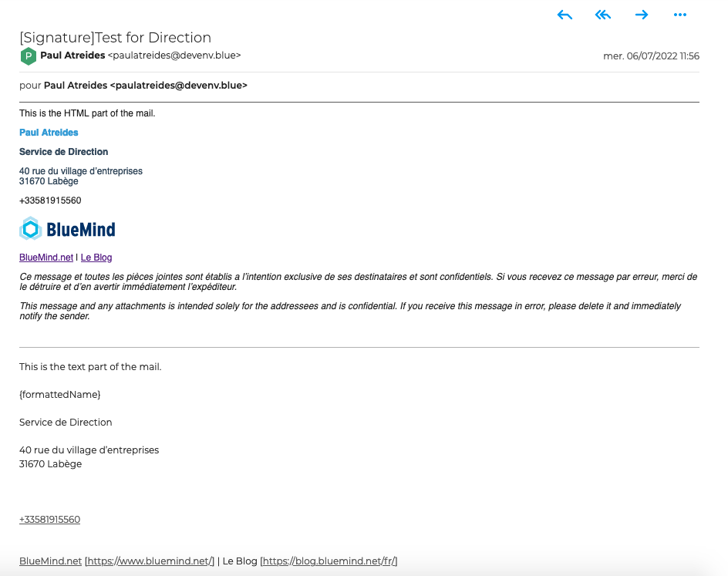Click the reply all double-arrow icon
Viewport: 728px width, 576px height.
pyautogui.click(x=602, y=15)
